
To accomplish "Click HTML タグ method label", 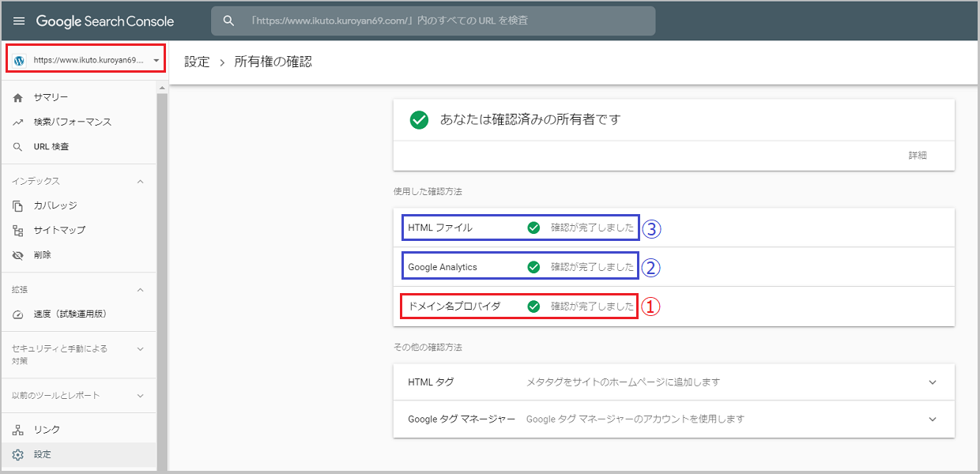I will click(431, 382).
